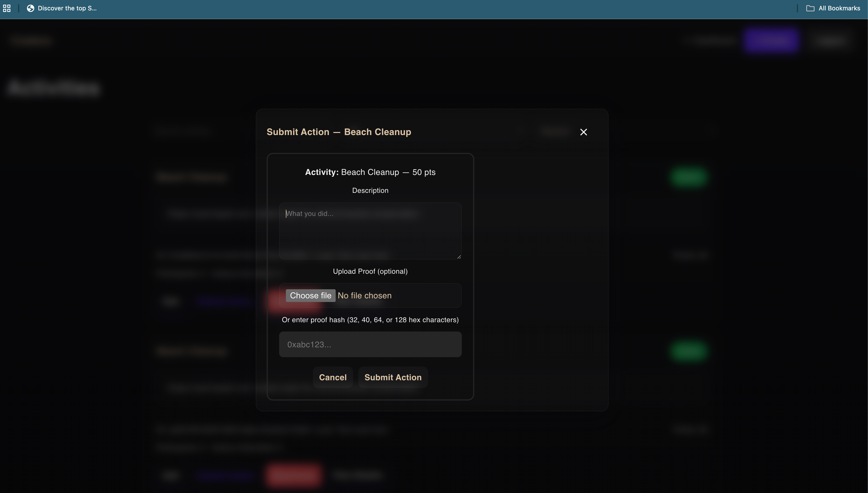Close the Submit Action dialog with X
This screenshot has width=868, height=493.
[x=583, y=132]
